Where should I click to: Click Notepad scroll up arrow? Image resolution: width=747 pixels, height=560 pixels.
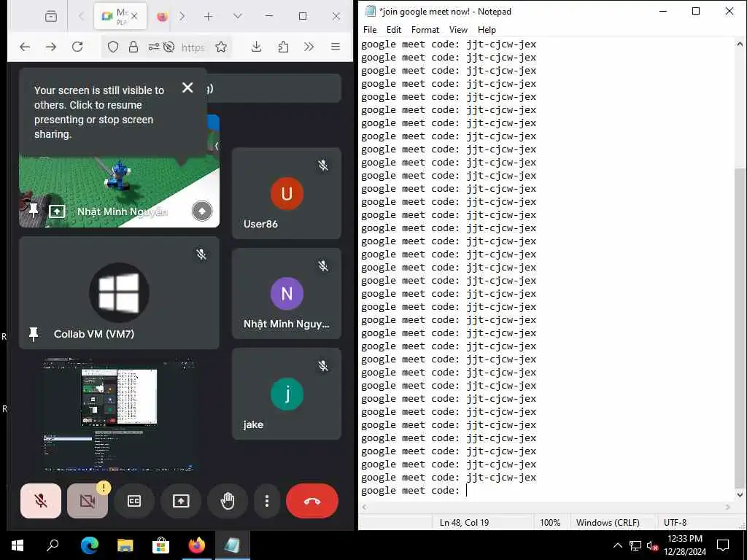pyautogui.click(x=740, y=44)
